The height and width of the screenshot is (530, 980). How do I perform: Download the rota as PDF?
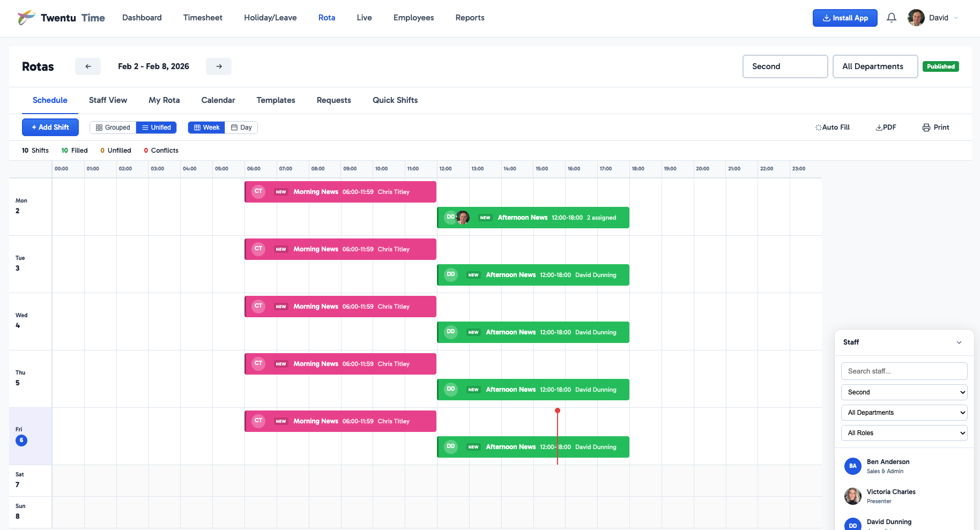click(x=886, y=128)
